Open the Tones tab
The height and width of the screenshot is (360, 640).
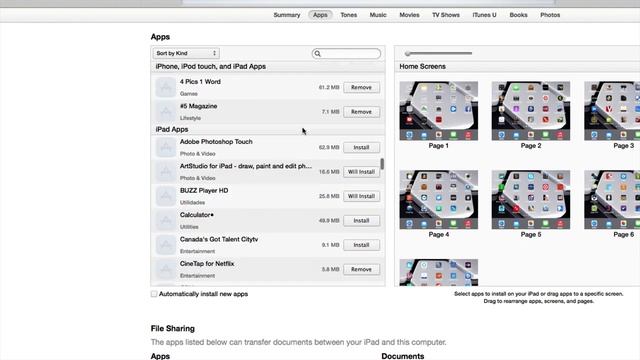tap(349, 15)
